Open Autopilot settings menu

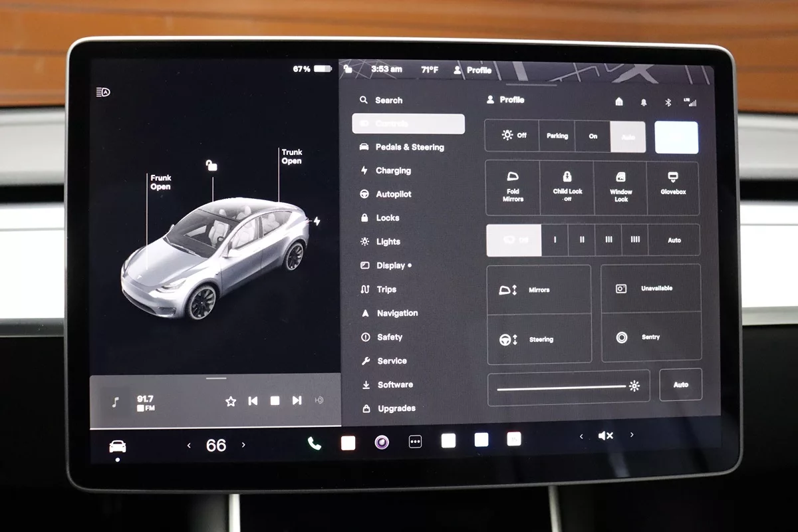click(x=393, y=194)
